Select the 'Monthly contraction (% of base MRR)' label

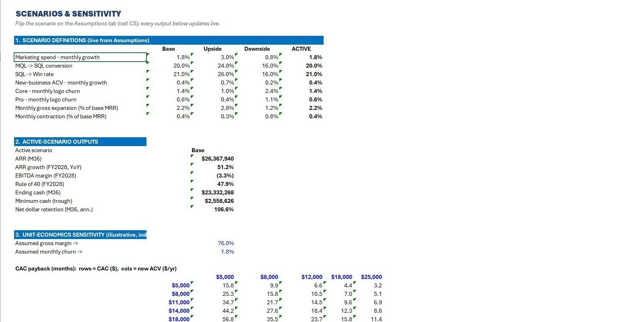coord(61,116)
